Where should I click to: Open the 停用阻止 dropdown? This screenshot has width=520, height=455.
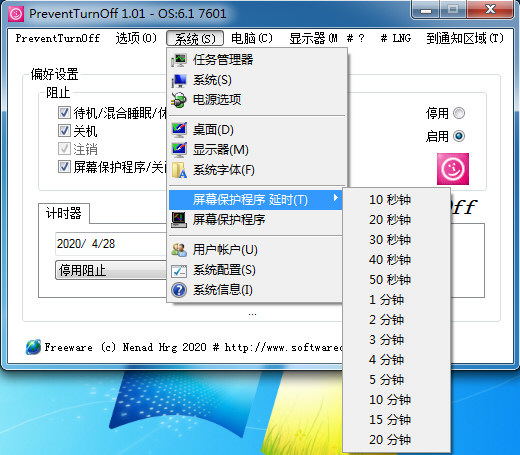point(111,270)
